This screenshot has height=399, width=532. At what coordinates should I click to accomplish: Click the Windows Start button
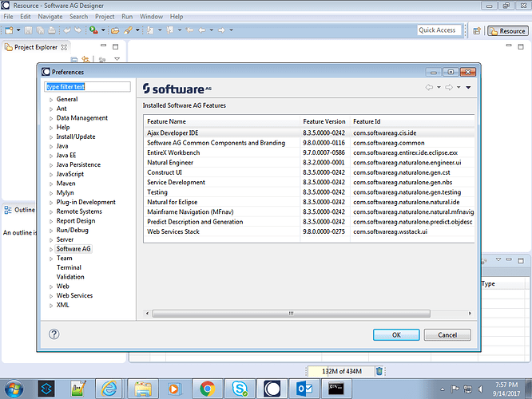tap(14, 389)
